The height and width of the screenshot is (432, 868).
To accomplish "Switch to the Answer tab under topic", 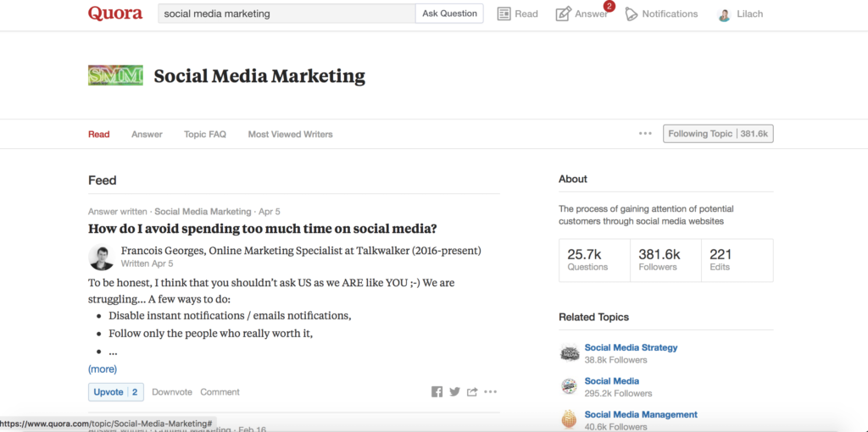I will click(x=147, y=135).
